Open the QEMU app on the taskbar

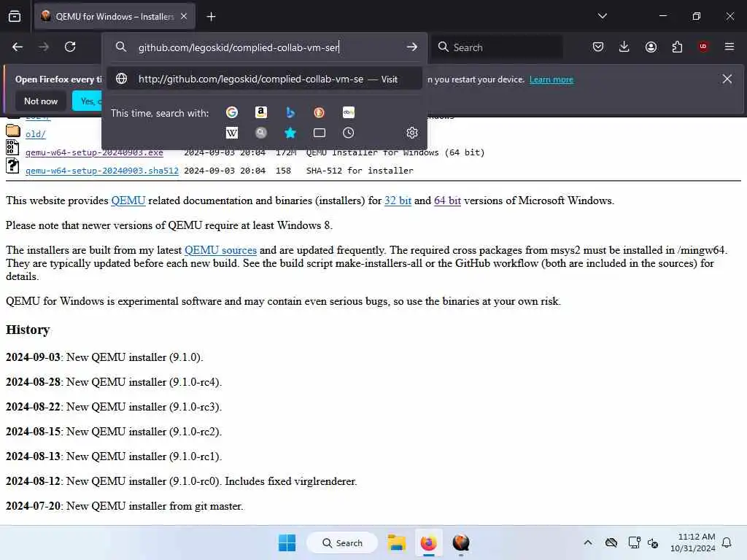(x=461, y=542)
